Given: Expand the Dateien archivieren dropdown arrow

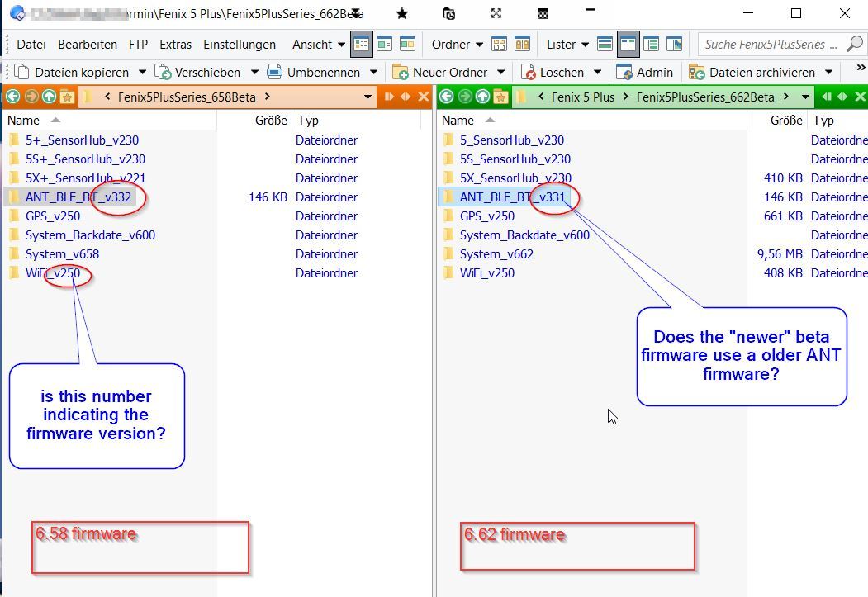Looking at the screenshot, I should click(x=828, y=72).
